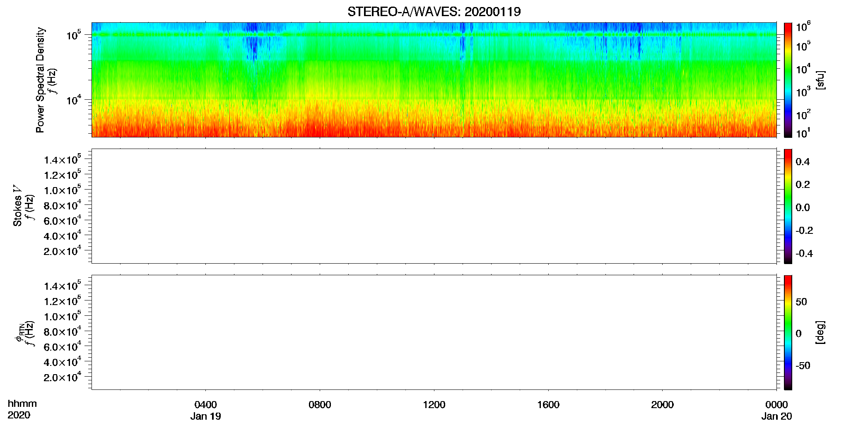Click the Stokes V axis label

(x=18, y=206)
